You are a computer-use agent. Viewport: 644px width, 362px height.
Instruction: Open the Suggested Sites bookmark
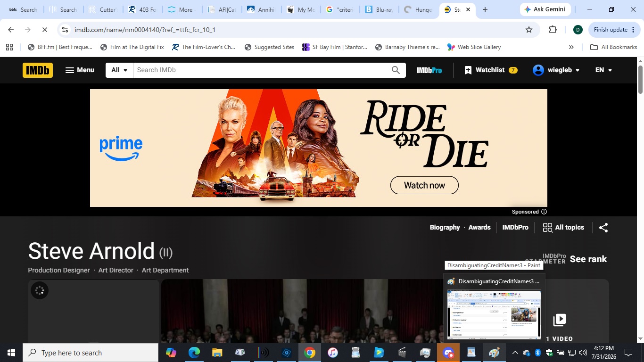coord(269,47)
